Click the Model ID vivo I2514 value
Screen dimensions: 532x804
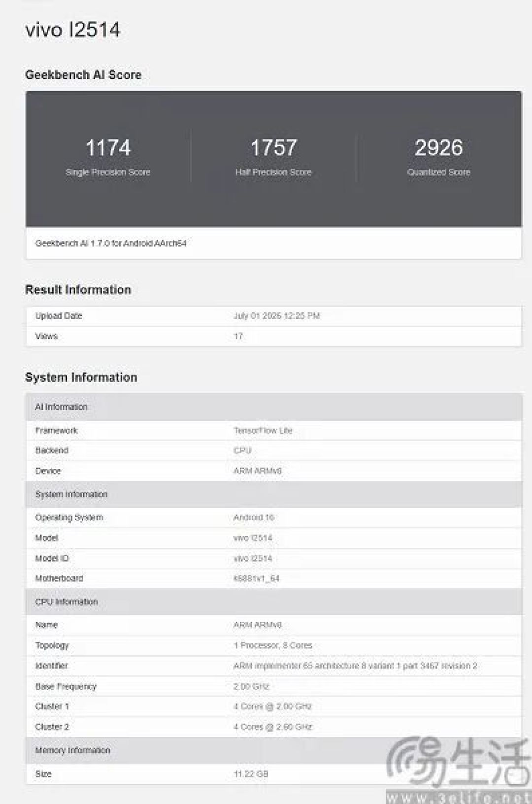(x=253, y=558)
